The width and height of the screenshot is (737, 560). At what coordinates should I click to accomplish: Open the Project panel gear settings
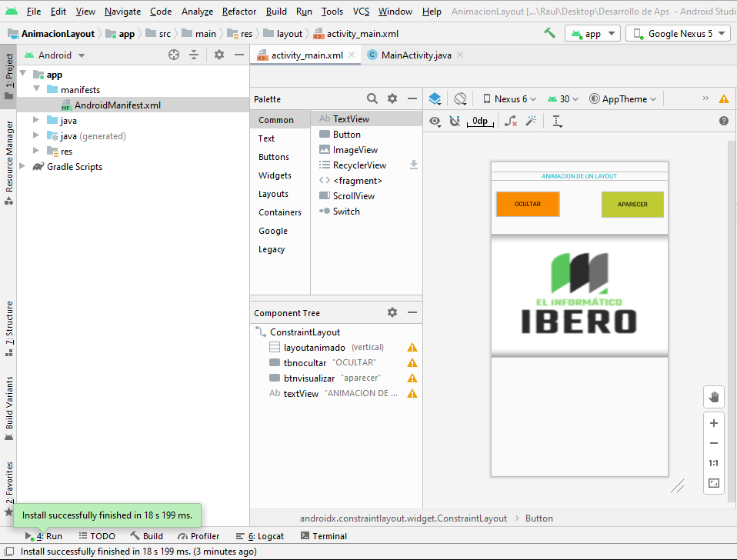(x=219, y=55)
